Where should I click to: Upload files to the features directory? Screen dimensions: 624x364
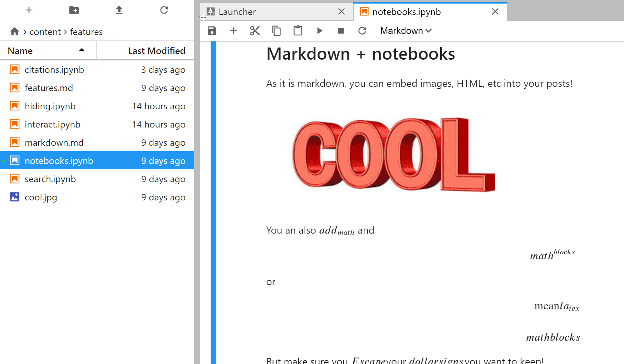point(119,10)
